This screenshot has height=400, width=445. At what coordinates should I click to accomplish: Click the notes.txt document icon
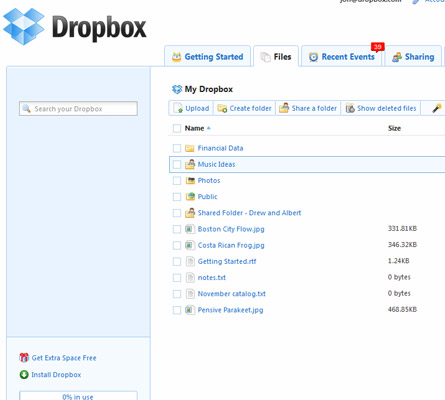(x=190, y=277)
